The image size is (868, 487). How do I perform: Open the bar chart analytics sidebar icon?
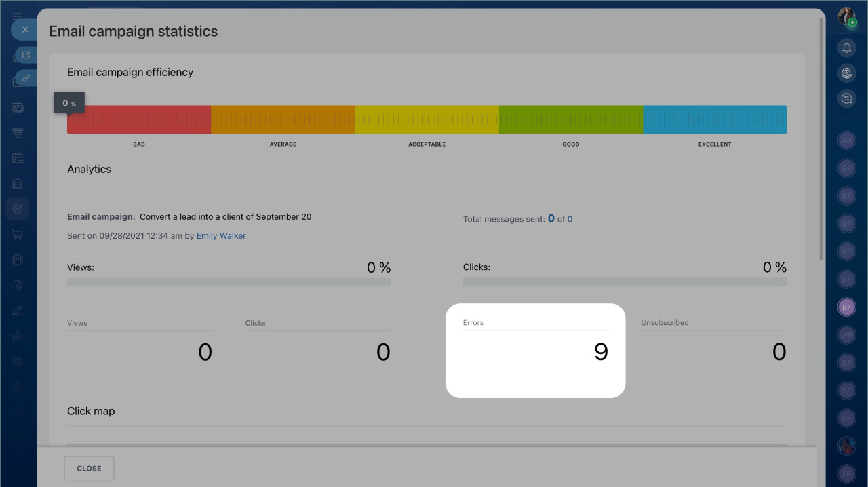coord(18,336)
